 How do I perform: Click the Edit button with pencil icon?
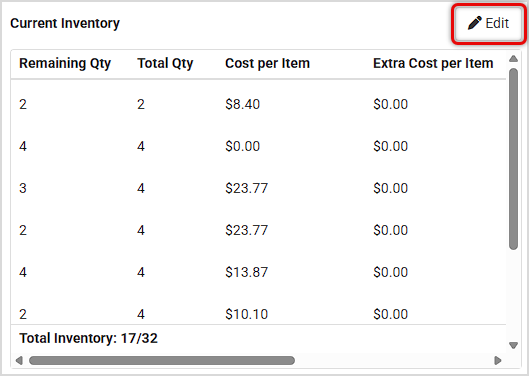(x=489, y=24)
